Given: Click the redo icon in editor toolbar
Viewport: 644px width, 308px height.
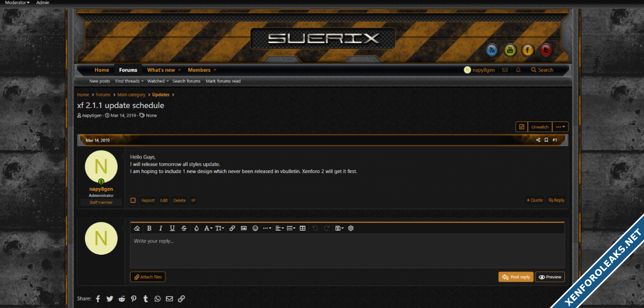Looking at the screenshot, I should pyautogui.click(x=326, y=228).
